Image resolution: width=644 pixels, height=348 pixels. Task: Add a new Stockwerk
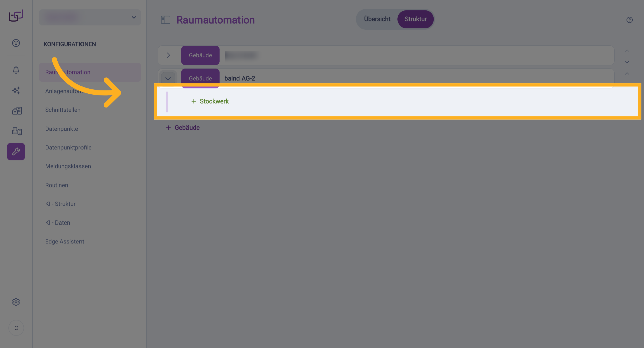[210, 101]
